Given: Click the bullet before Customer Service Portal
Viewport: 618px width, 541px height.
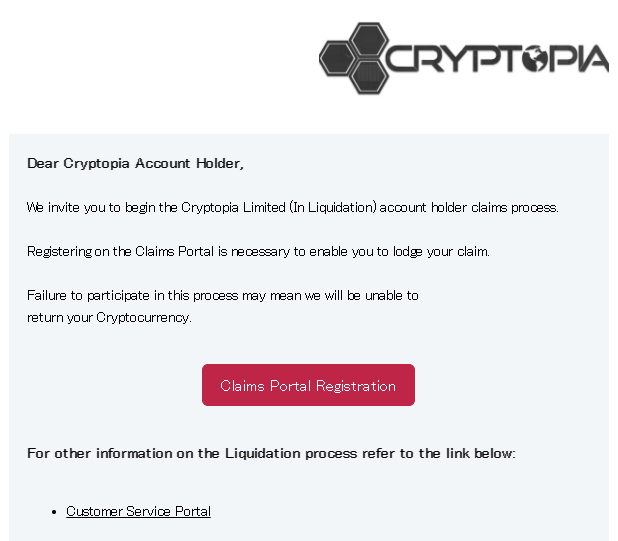Looking at the screenshot, I should click(x=54, y=512).
